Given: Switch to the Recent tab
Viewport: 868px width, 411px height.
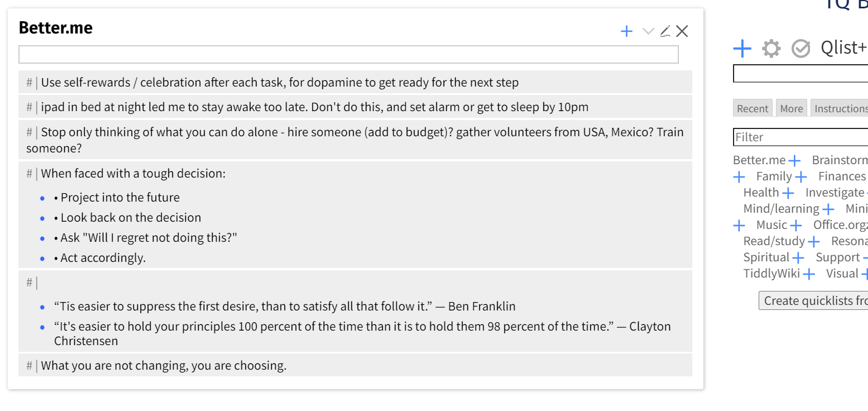Looking at the screenshot, I should tap(753, 108).
